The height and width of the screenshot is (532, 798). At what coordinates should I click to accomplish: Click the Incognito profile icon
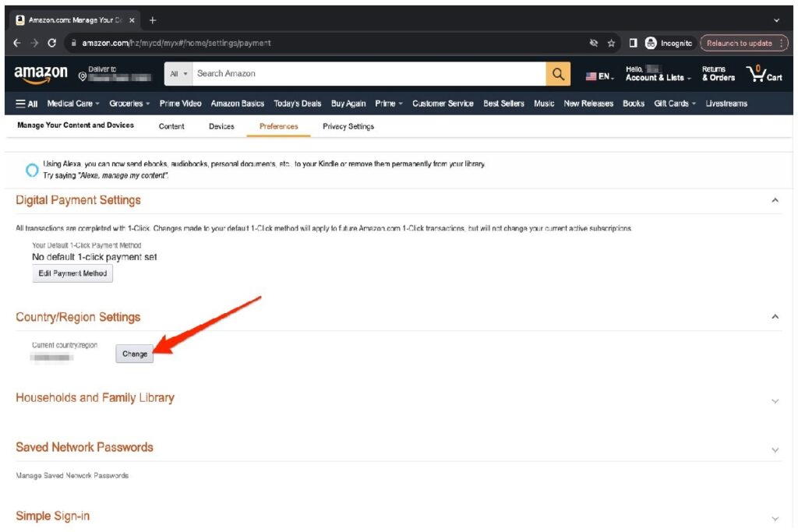click(651, 44)
